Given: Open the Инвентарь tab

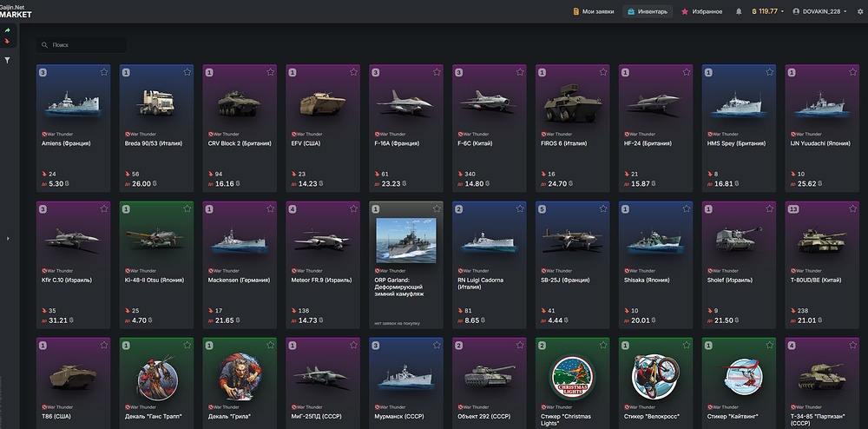Looking at the screenshot, I should (x=648, y=11).
